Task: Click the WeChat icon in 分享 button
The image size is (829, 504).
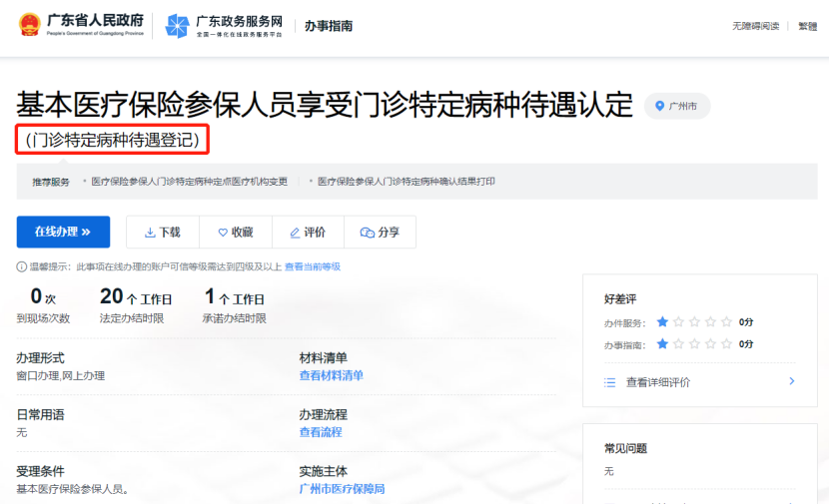Action: (x=367, y=233)
